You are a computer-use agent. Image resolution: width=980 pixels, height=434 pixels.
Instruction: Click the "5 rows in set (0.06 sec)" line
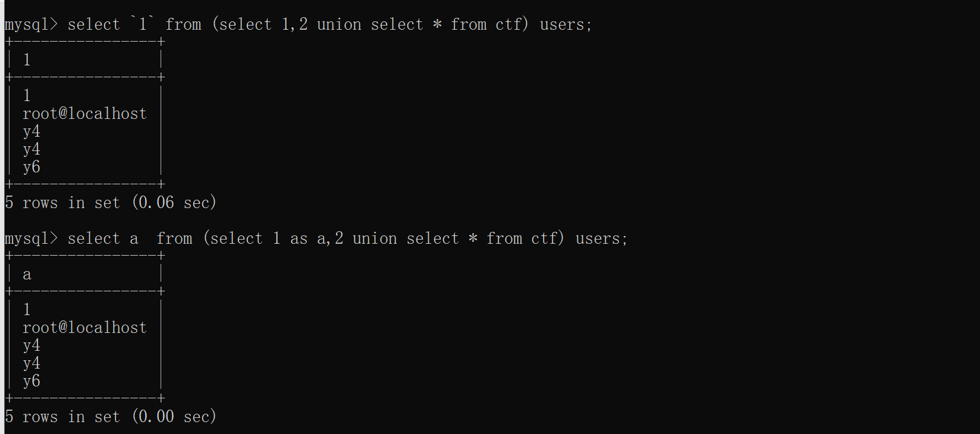pyautogui.click(x=111, y=203)
